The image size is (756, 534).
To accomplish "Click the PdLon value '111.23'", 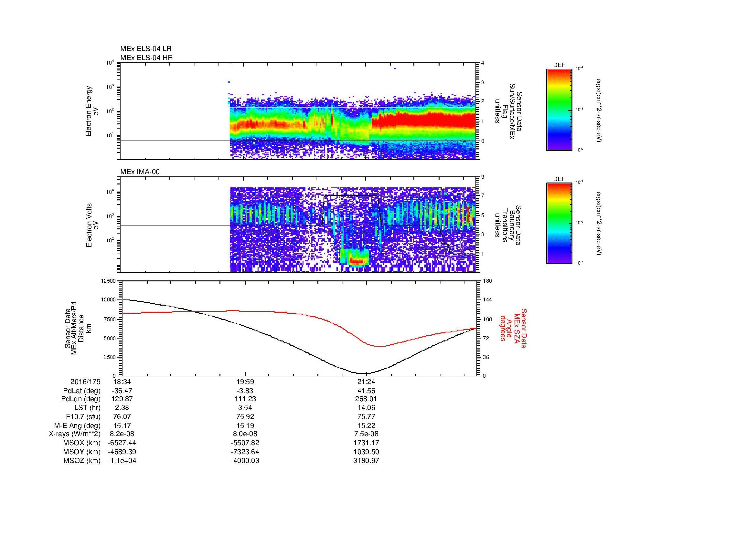I will [x=245, y=399].
